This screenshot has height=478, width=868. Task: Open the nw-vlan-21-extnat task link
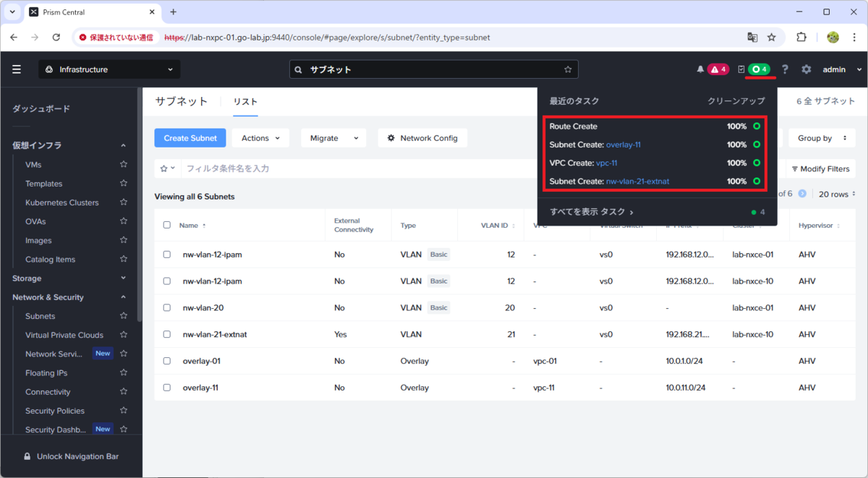[x=637, y=182]
